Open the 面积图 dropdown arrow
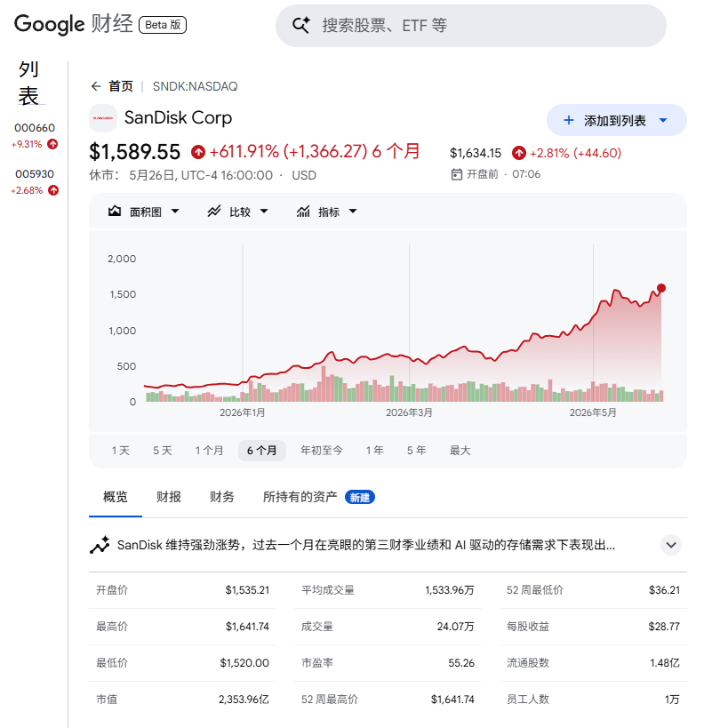The height and width of the screenshot is (728, 704). click(x=174, y=212)
